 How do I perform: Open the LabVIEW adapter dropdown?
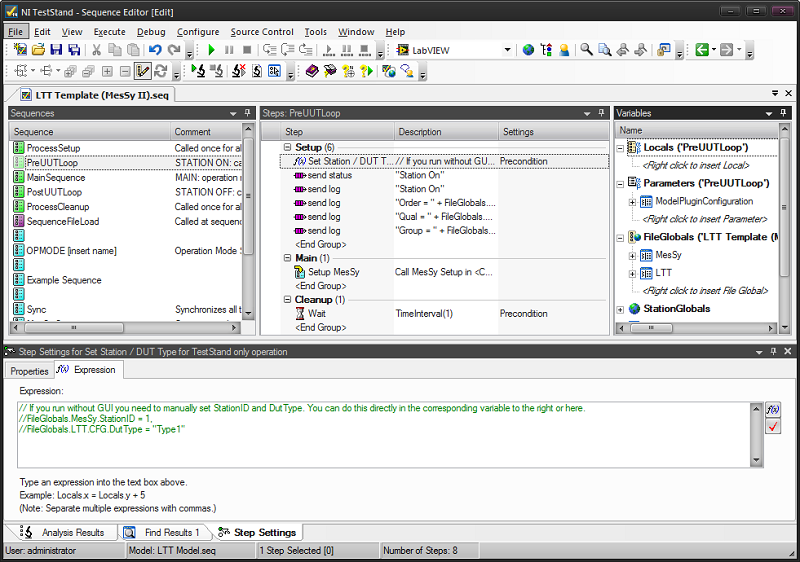(507, 50)
